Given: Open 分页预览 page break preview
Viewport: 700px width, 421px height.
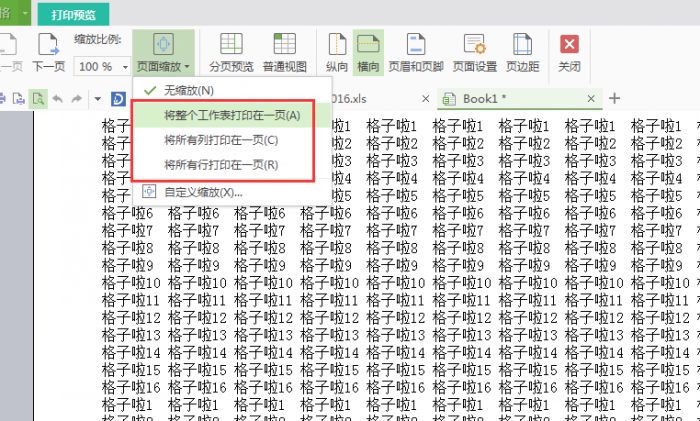Looking at the screenshot, I should tap(231, 53).
